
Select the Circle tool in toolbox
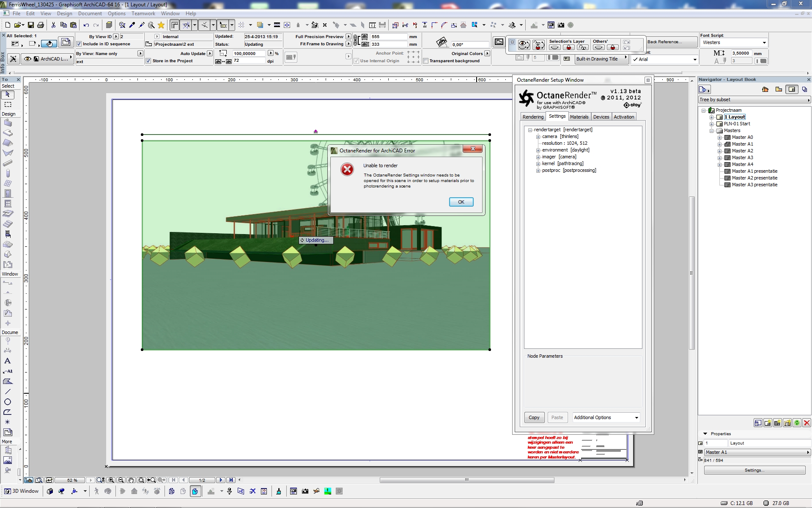8,402
